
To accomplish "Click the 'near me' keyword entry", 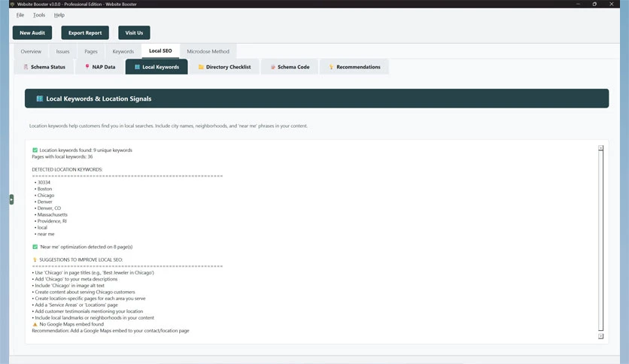I will 44,234.
